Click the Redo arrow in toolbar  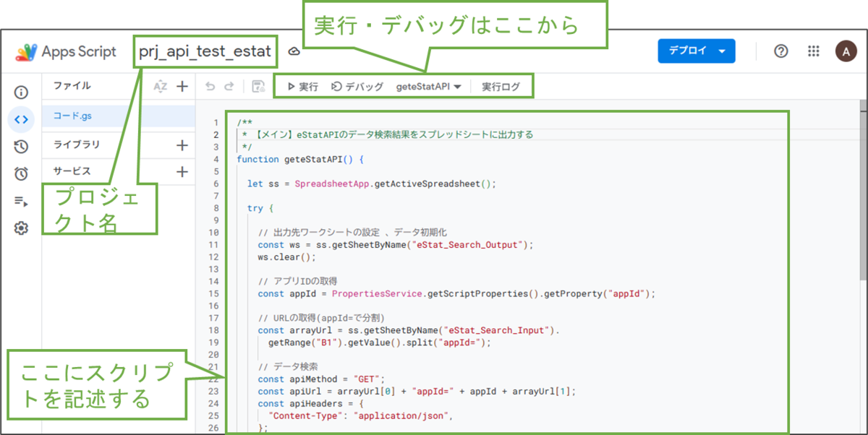pos(229,86)
